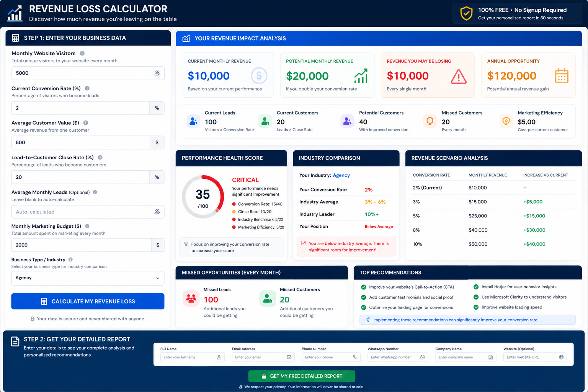
Task: Click the WhatsApp Number input field
Action: click(398, 357)
